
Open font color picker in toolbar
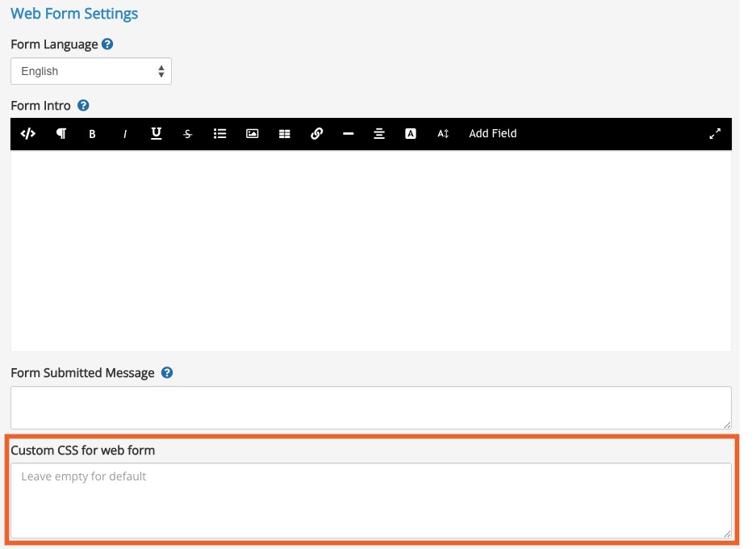tap(411, 134)
